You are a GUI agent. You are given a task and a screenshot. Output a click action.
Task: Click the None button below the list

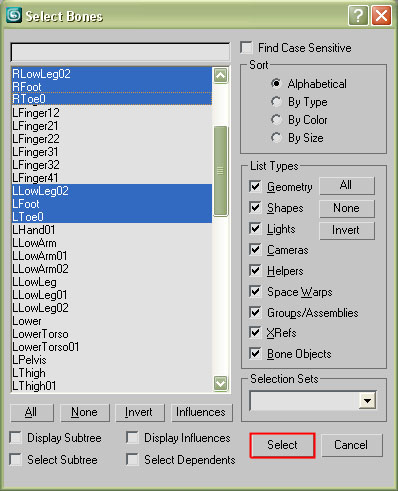[85, 412]
